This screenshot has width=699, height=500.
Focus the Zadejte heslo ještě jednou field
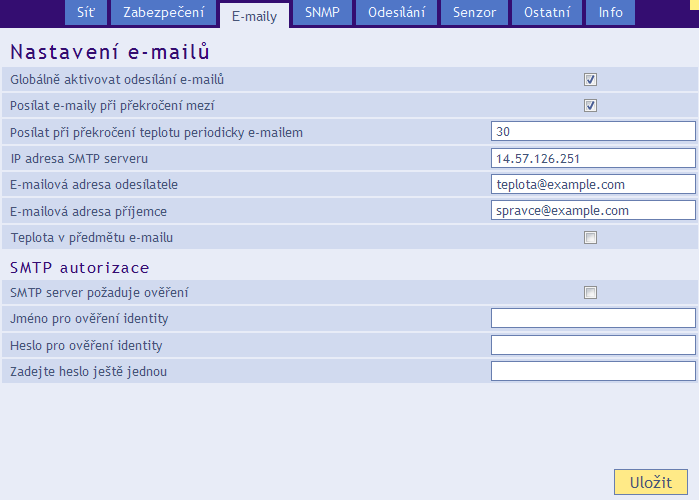[x=593, y=371]
